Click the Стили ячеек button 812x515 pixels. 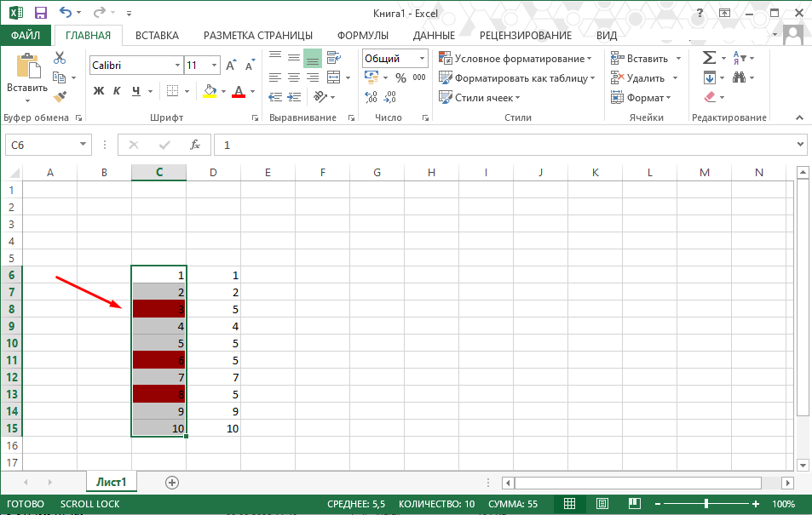[x=479, y=97]
